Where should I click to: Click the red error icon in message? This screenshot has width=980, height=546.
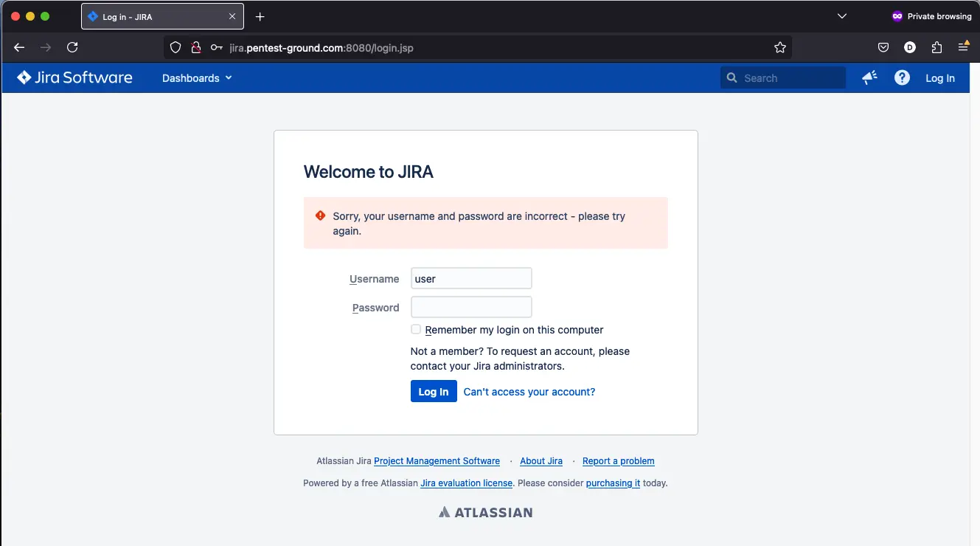coord(320,215)
